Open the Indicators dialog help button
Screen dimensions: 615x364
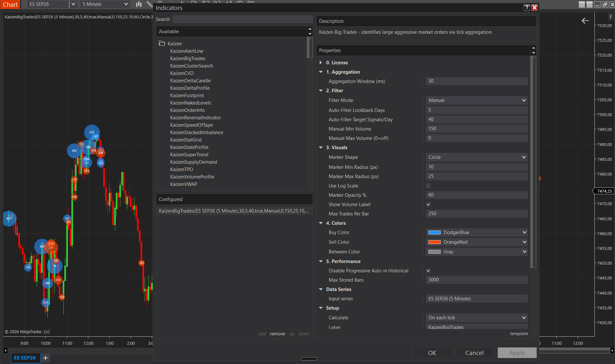[527, 8]
